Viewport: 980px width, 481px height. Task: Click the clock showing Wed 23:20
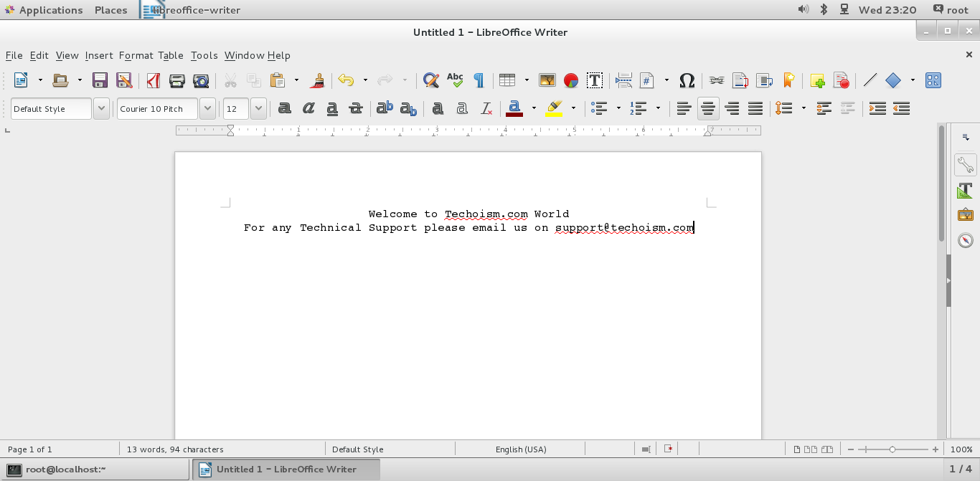click(x=887, y=10)
